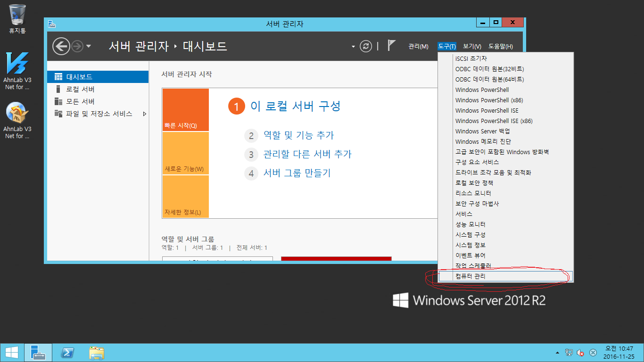
Task: Click 이 로컬 서버 구성 link
Action: 295,106
